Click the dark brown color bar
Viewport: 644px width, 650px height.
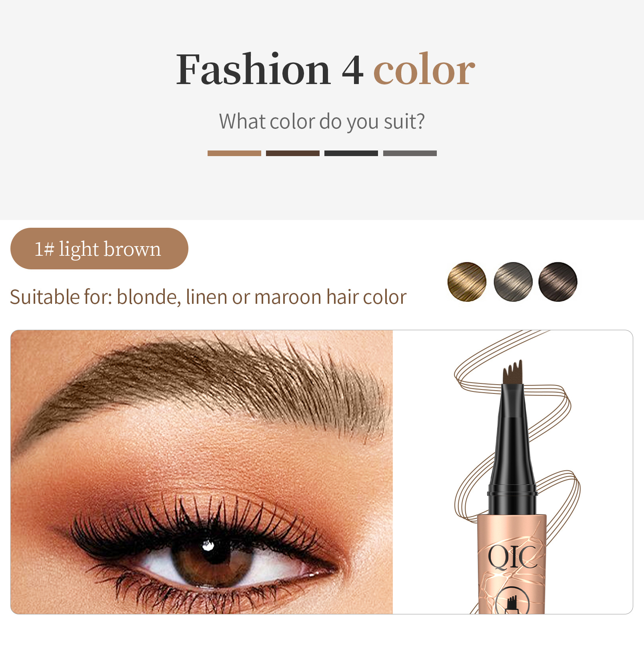(x=292, y=153)
